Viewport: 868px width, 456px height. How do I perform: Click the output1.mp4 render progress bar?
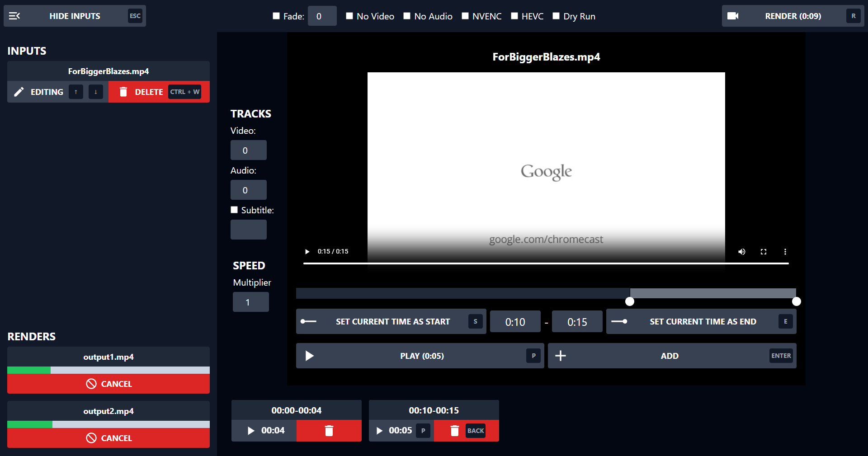tap(108, 370)
